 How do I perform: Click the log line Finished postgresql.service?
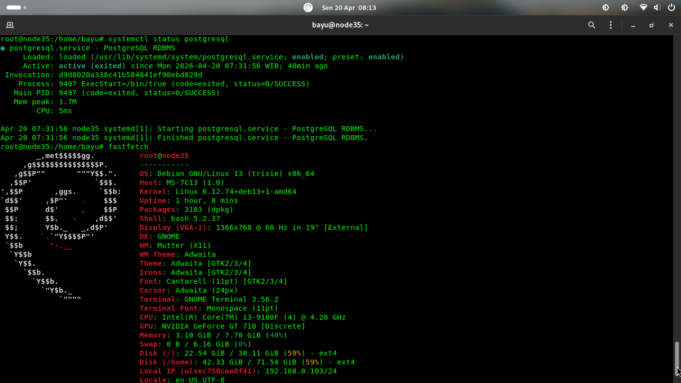coord(184,138)
